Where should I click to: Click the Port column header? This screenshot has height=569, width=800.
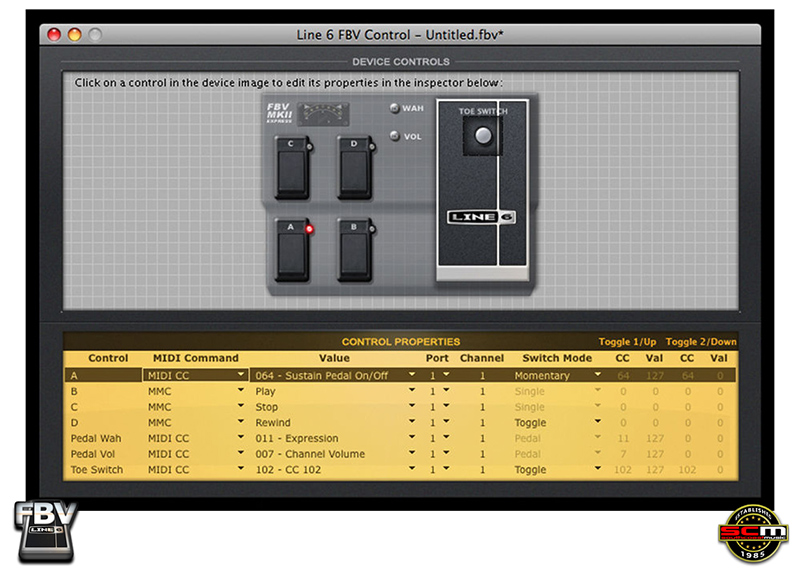click(437, 358)
